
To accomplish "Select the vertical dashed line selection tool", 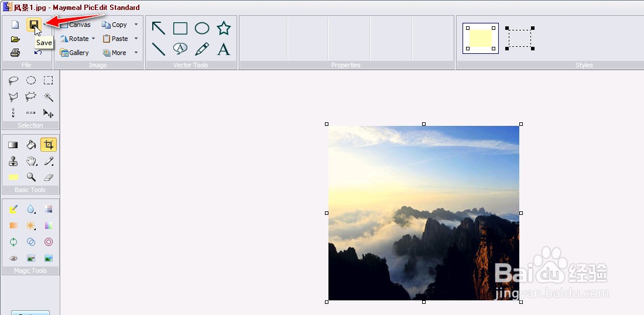I will coord(13,113).
